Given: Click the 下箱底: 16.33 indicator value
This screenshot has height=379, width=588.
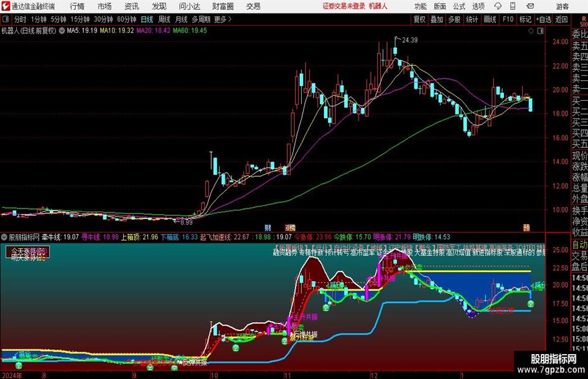Looking at the screenshot, I should pyautogui.click(x=179, y=237).
